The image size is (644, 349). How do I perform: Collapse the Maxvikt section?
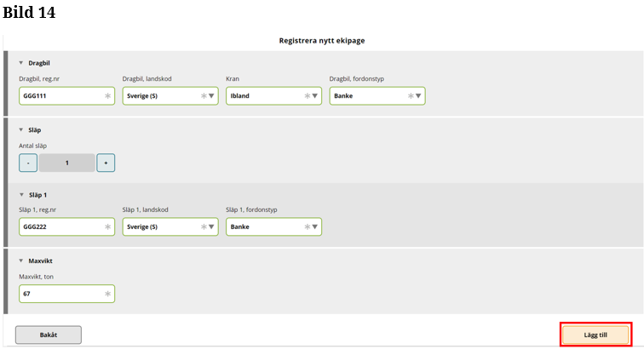tap(21, 261)
